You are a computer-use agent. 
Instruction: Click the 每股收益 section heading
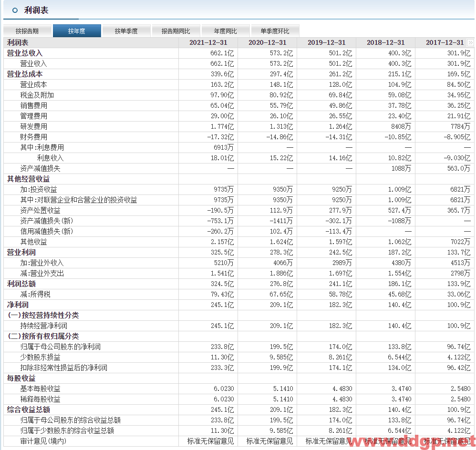coord(21,378)
